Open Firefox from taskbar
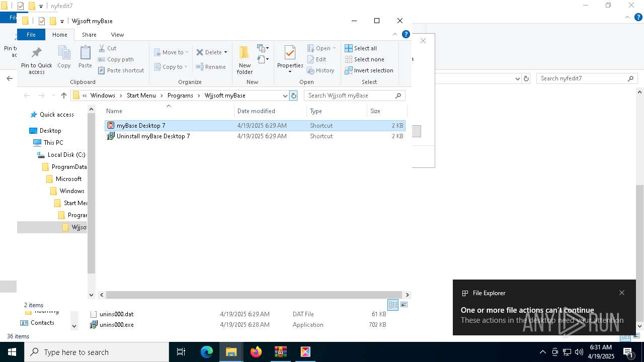 [x=256, y=352]
